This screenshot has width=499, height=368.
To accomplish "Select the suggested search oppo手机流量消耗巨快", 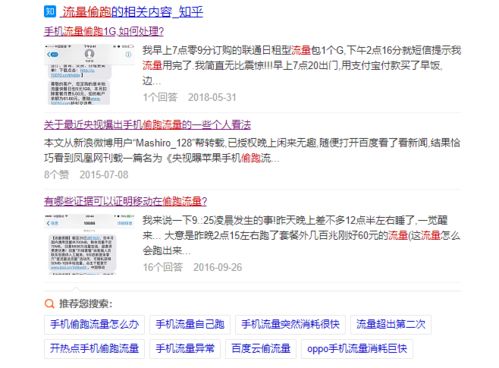I will pyautogui.click(x=357, y=349).
